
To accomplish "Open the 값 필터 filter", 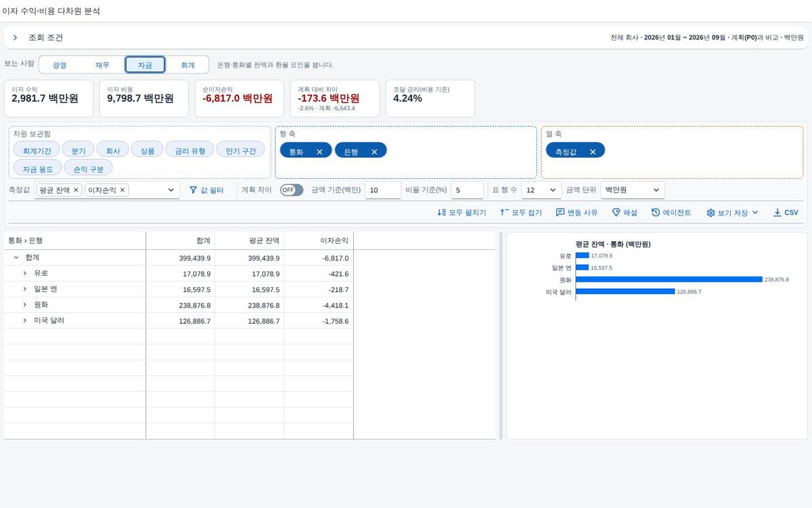I will point(206,190).
